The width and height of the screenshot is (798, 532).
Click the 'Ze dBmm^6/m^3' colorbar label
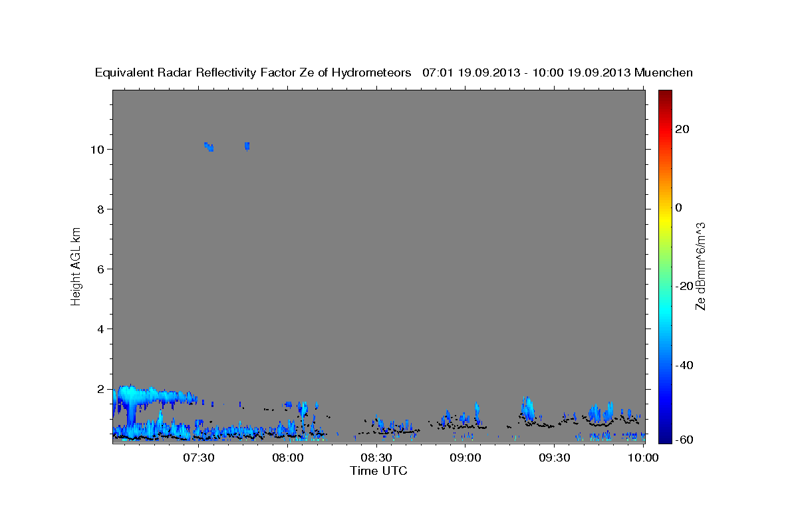pos(700,267)
